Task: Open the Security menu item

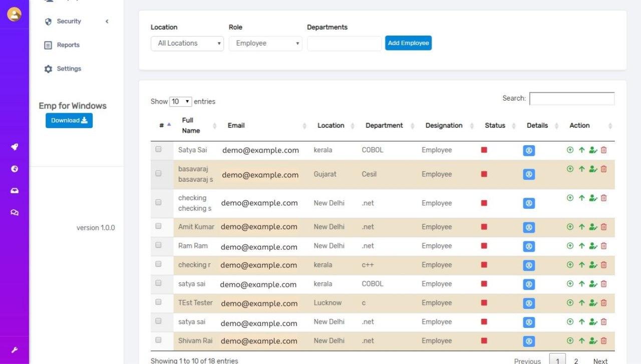Action: pyautogui.click(x=69, y=22)
